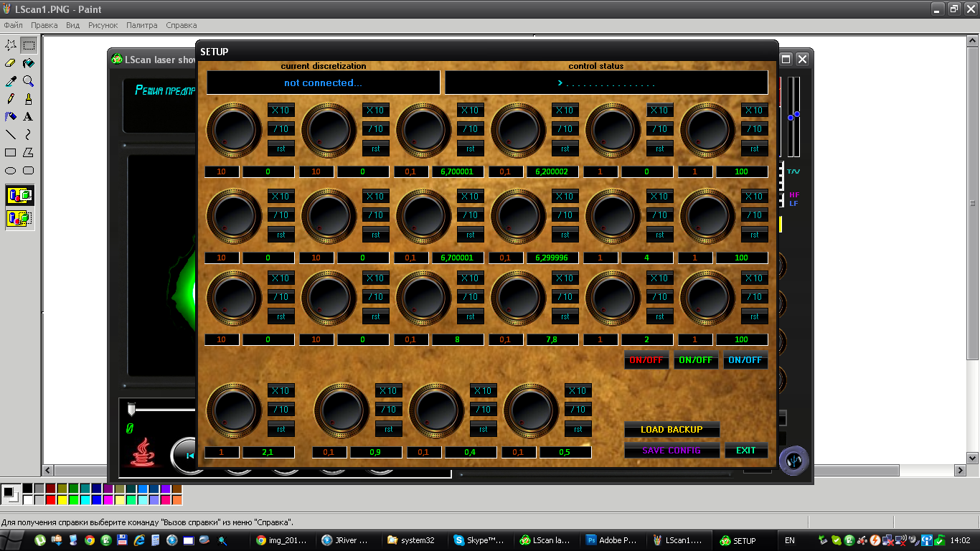
Task: Click the floppy disk quick launch icon
Action: [123, 540]
